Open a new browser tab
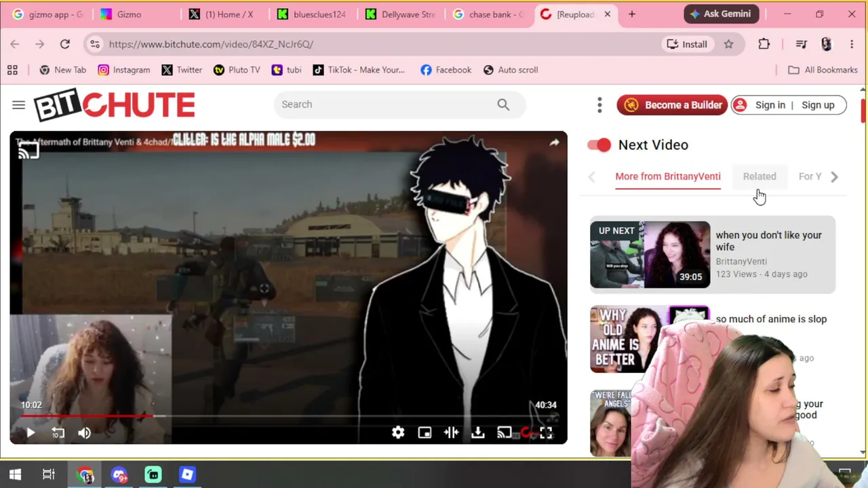 pyautogui.click(x=632, y=14)
